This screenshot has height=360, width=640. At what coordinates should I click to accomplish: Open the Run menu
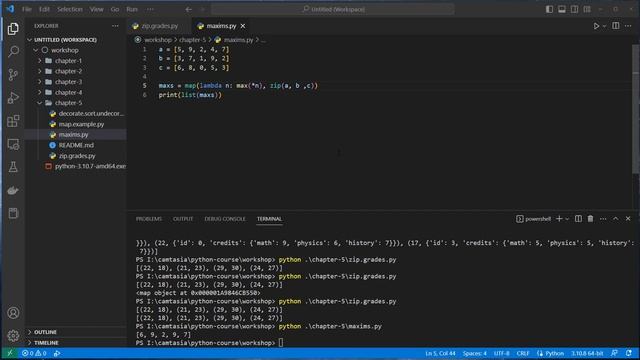coord(132,9)
